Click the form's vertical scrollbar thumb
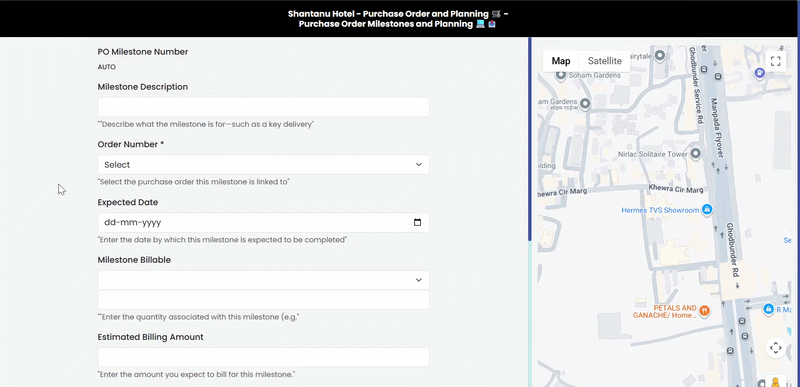The width and height of the screenshot is (800, 387). (530, 139)
